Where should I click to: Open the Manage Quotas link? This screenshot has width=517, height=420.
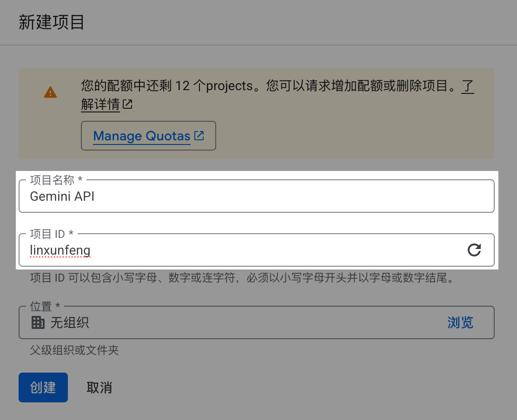(x=148, y=136)
